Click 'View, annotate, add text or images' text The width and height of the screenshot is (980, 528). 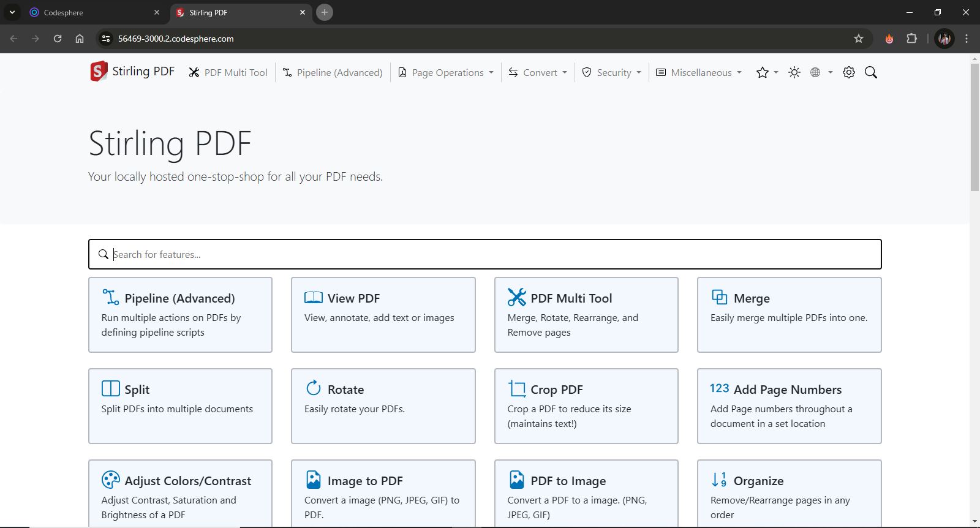pyautogui.click(x=379, y=317)
